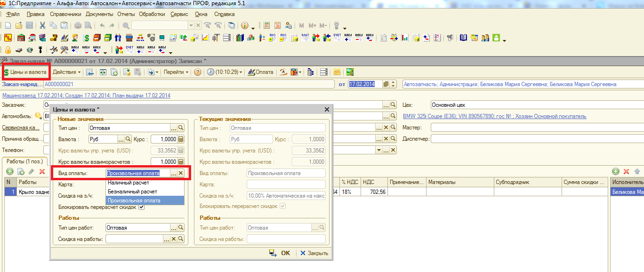Image resolution: width=644 pixels, height=272 pixels.
Task: Click the Сервисная ка... label link
Action: (21, 128)
